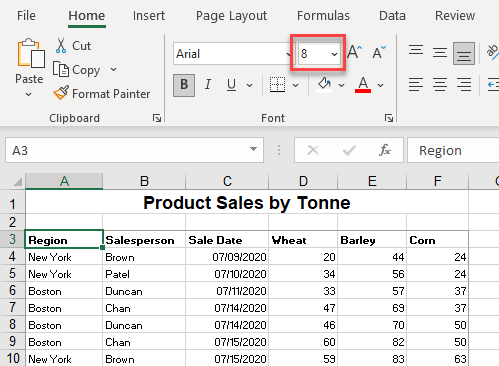Switch to the Formulas tab
The image size is (499, 366).
click(x=323, y=16)
